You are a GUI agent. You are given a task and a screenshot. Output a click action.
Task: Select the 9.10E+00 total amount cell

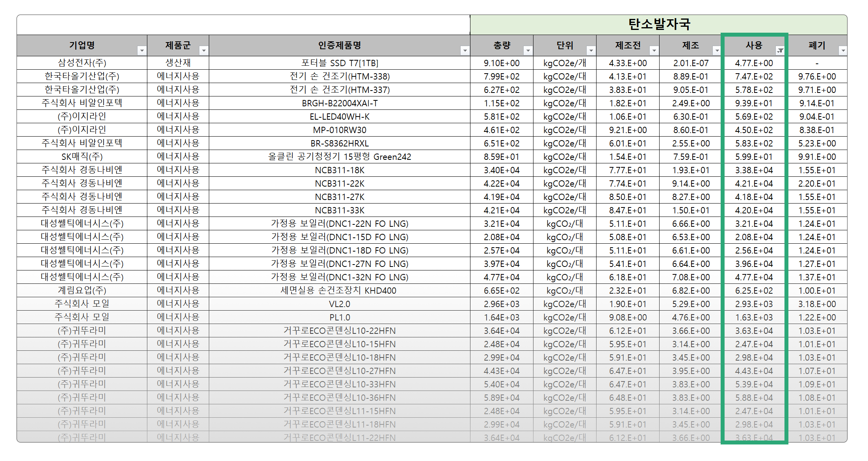tap(502, 63)
